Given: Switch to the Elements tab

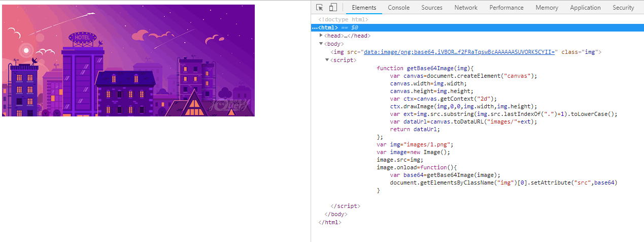Looking at the screenshot, I should (364, 8).
